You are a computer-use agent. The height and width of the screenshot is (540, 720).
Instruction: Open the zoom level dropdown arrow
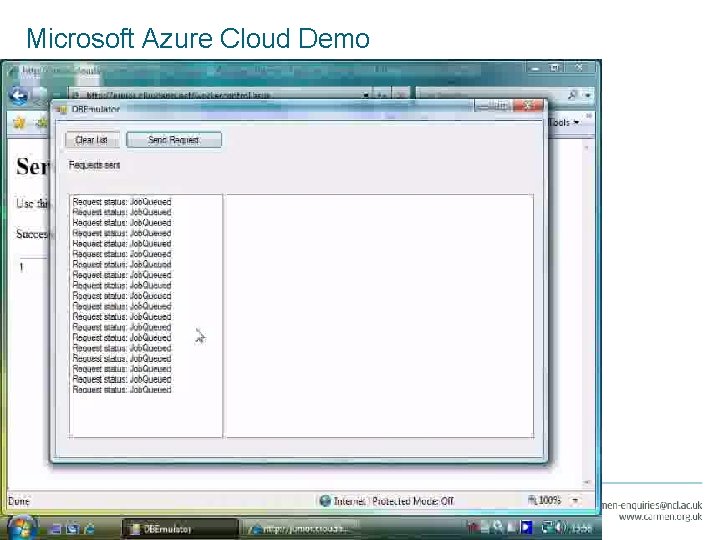click(575, 501)
